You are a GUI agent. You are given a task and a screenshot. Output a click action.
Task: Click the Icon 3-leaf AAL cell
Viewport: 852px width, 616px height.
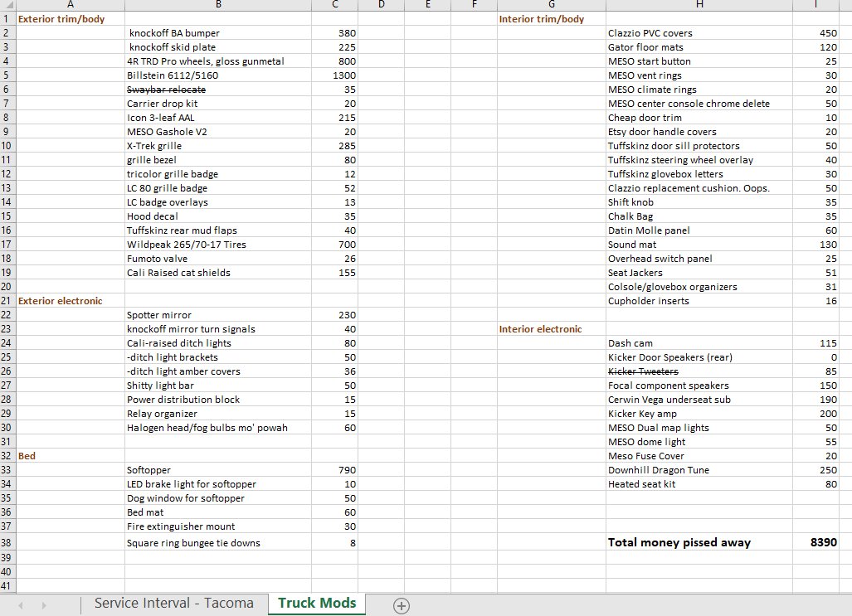pos(218,118)
